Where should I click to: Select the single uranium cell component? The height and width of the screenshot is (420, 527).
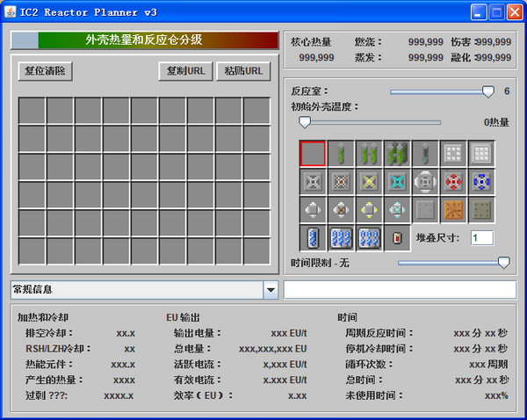(x=341, y=154)
